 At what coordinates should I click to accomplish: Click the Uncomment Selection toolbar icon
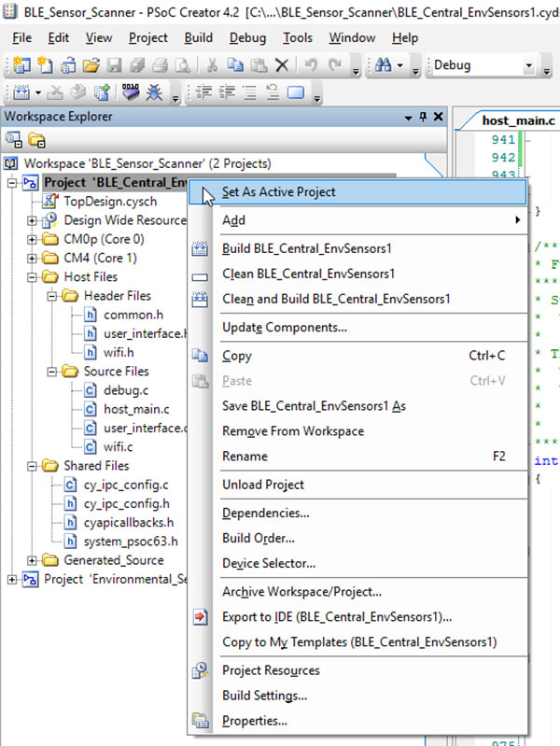[273, 92]
